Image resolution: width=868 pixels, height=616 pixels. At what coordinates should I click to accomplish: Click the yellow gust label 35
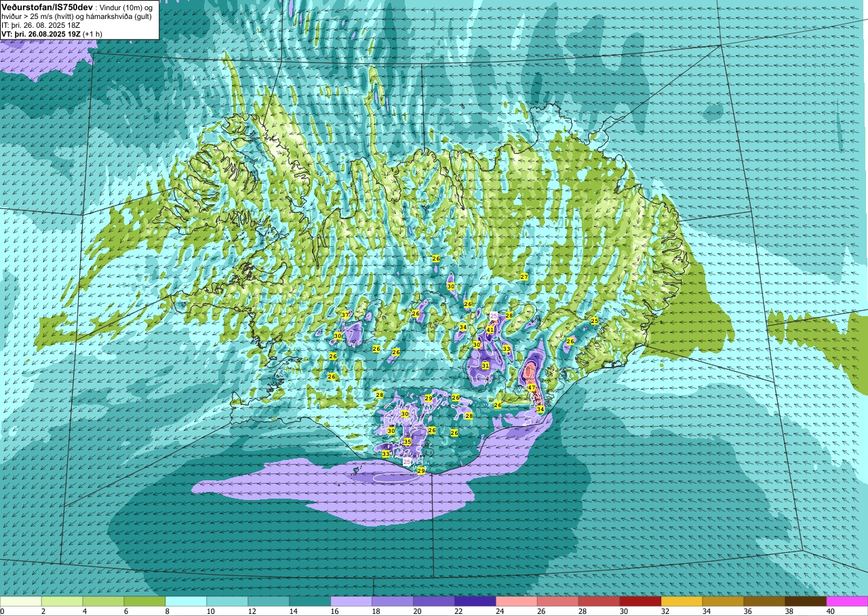[408, 442]
